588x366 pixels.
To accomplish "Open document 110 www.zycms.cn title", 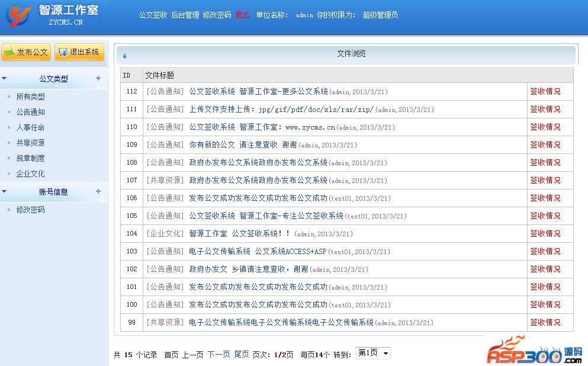I will point(262,127).
